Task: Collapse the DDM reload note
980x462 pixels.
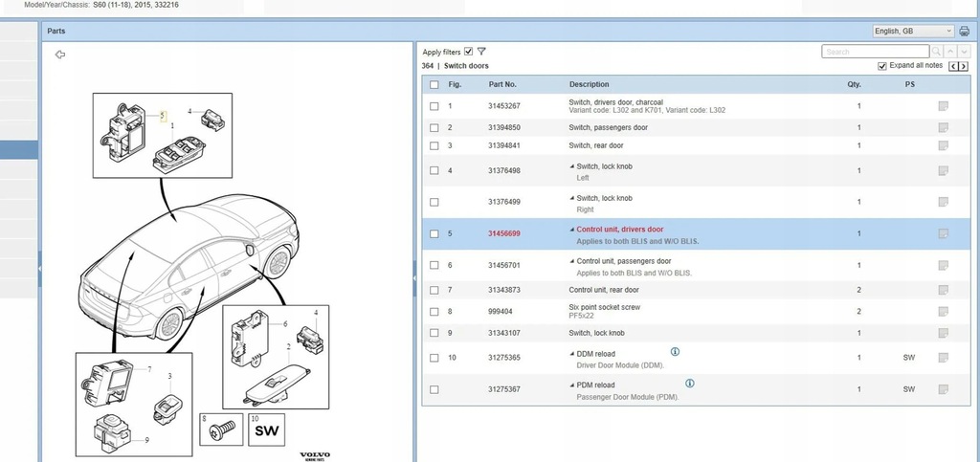Action: coord(572,354)
